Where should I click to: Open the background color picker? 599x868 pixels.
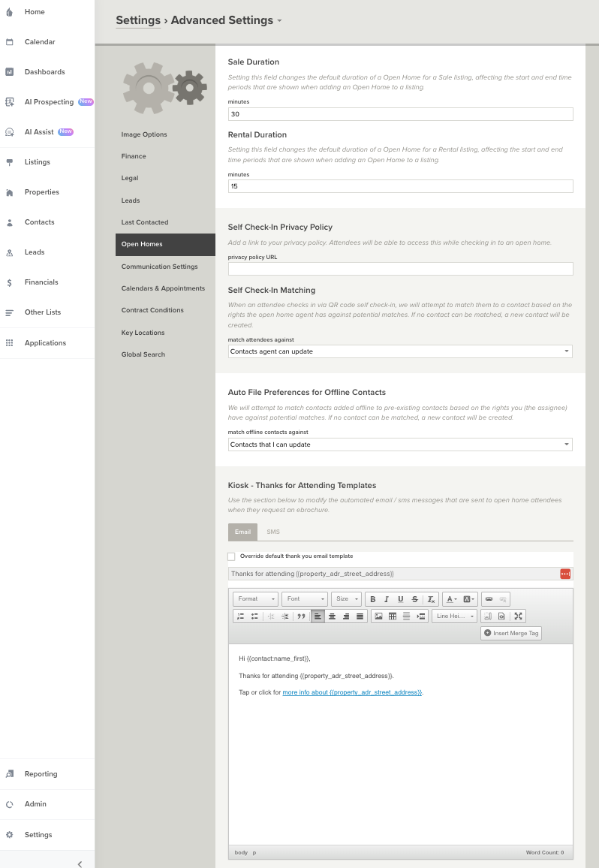(x=468, y=599)
